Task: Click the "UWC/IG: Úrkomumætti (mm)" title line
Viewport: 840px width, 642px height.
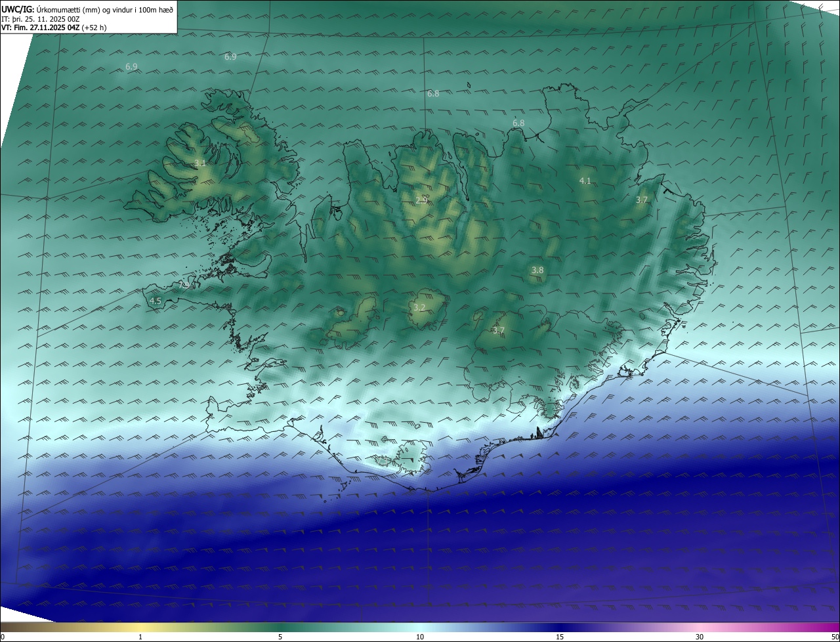Action: [87, 9]
